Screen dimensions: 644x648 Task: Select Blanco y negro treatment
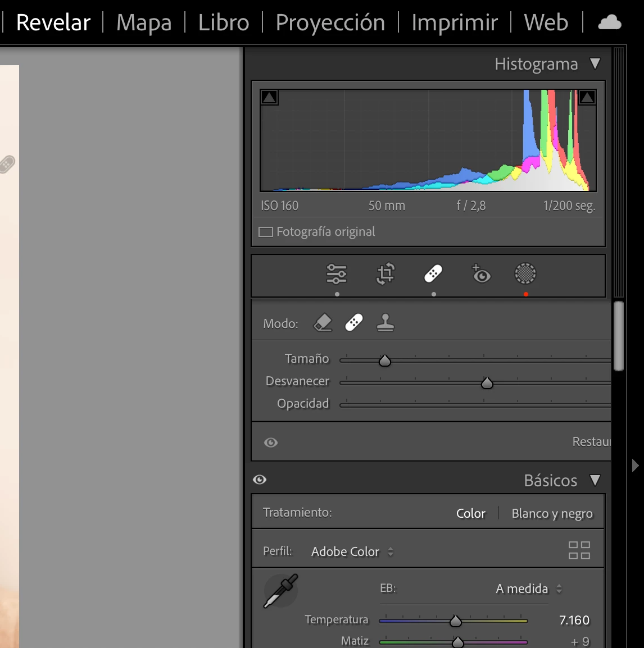coord(552,513)
